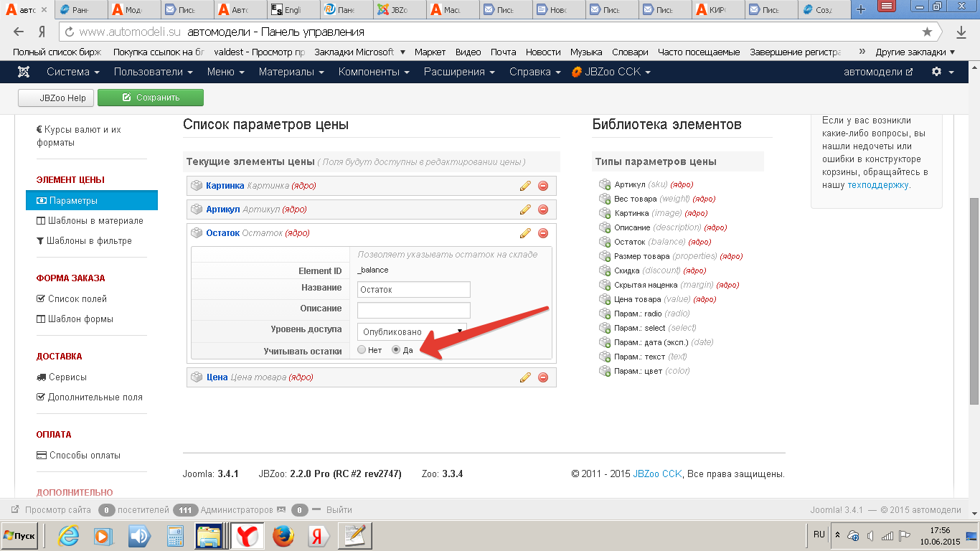Follow the техподдержку link
This screenshot has width=980, height=551.
[x=877, y=184]
